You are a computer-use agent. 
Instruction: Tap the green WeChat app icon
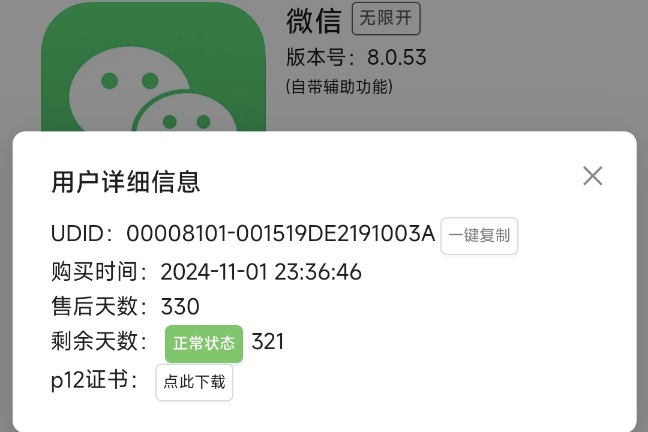pyautogui.click(x=153, y=68)
